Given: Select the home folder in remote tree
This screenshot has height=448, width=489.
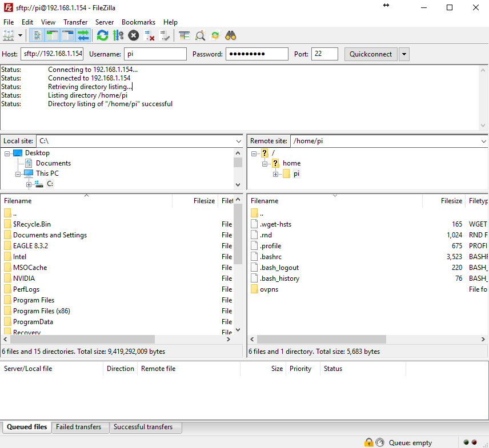Looking at the screenshot, I should (x=291, y=163).
